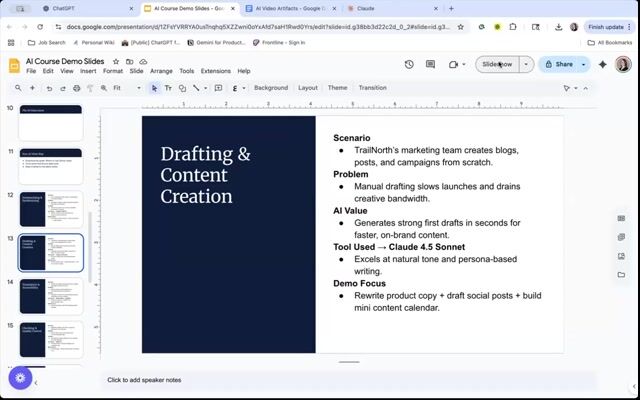The height and width of the screenshot is (400, 640).
Task: Click the Google account avatar in Slides
Action: click(623, 64)
